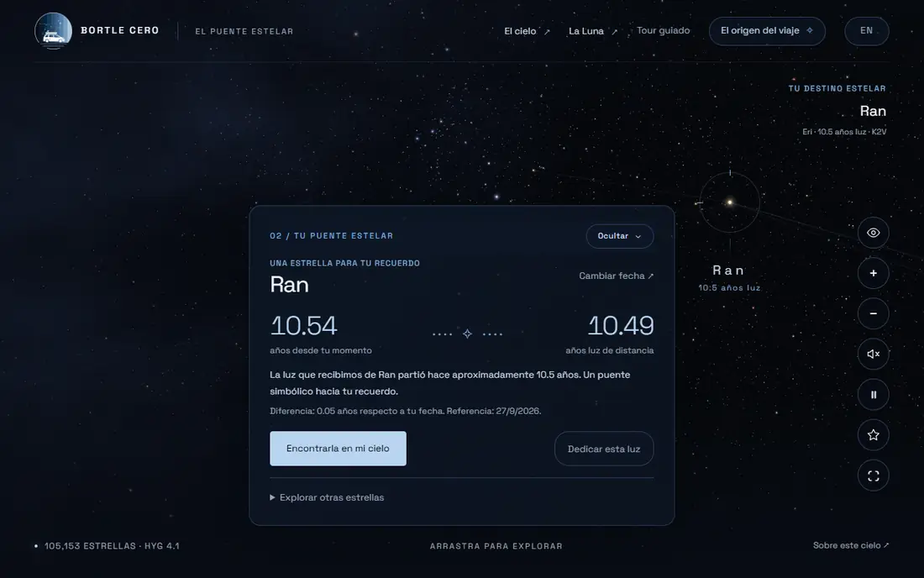
Task: Click the 10.49 light-years distance value
Action: [621, 326]
